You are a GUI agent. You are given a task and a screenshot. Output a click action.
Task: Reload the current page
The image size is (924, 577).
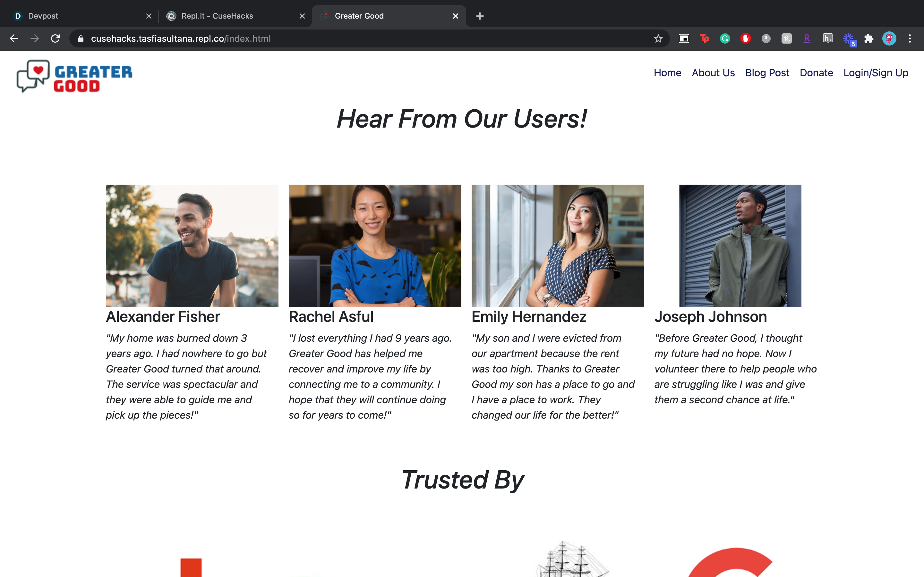click(56, 38)
